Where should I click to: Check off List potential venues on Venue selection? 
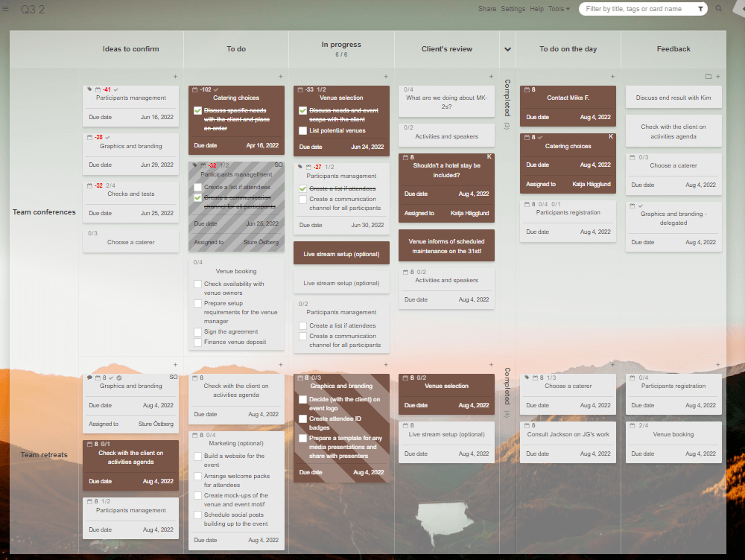pos(302,132)
